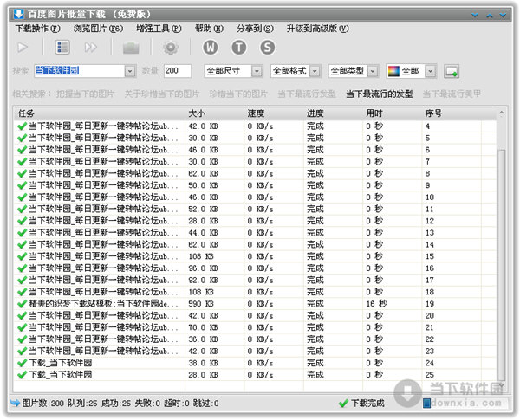Expand the 全部尺寸 size dropdown

257,71
